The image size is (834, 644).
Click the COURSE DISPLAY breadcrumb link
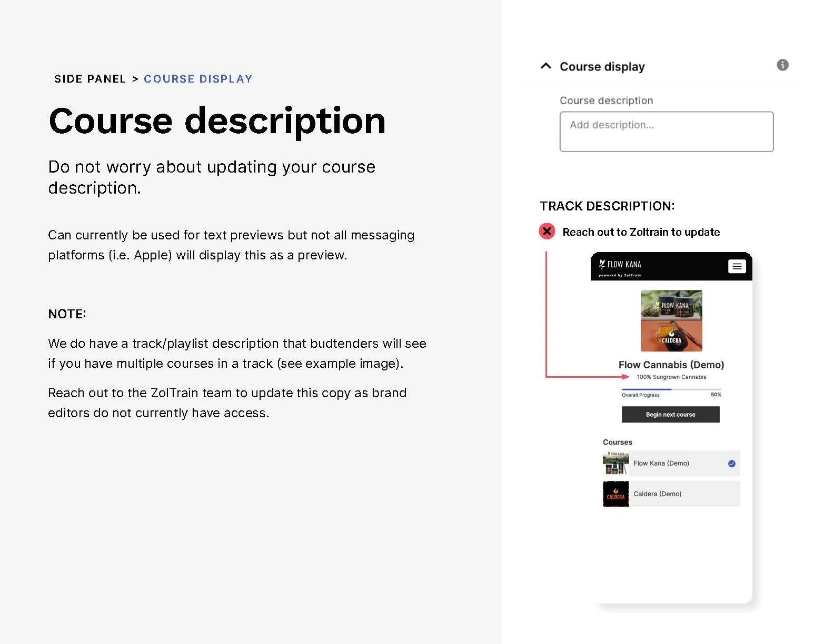198,79
